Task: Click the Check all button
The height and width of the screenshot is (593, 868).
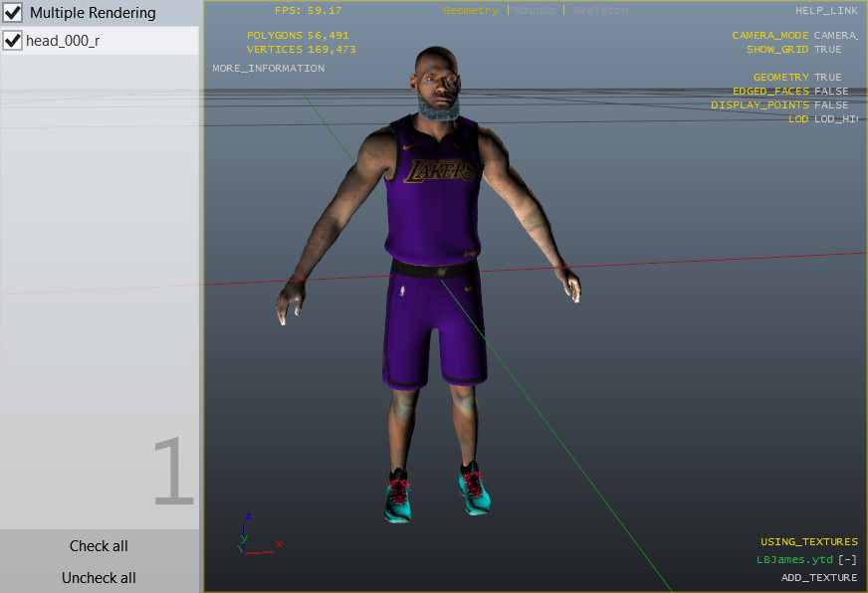Action: 99,546
